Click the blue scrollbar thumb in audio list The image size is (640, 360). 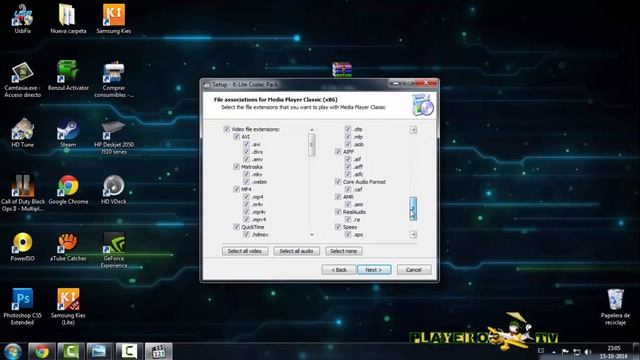click(x=413, y=209)
